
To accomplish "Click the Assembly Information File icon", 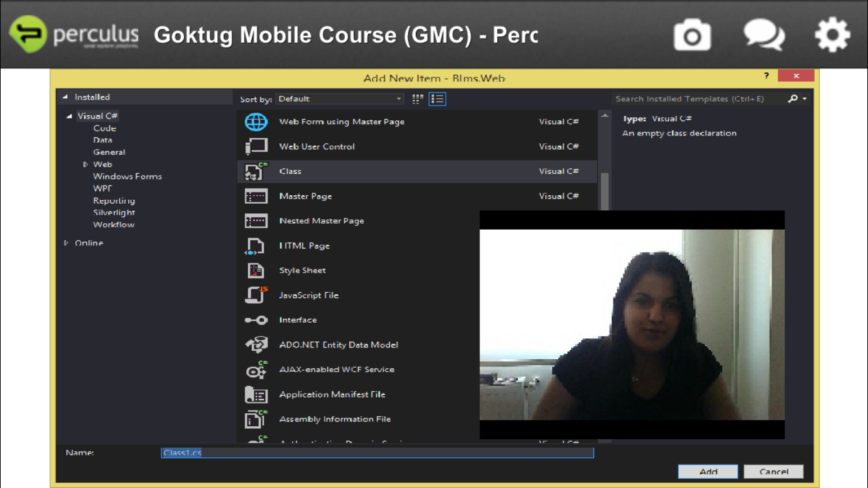I will point(256,419).
